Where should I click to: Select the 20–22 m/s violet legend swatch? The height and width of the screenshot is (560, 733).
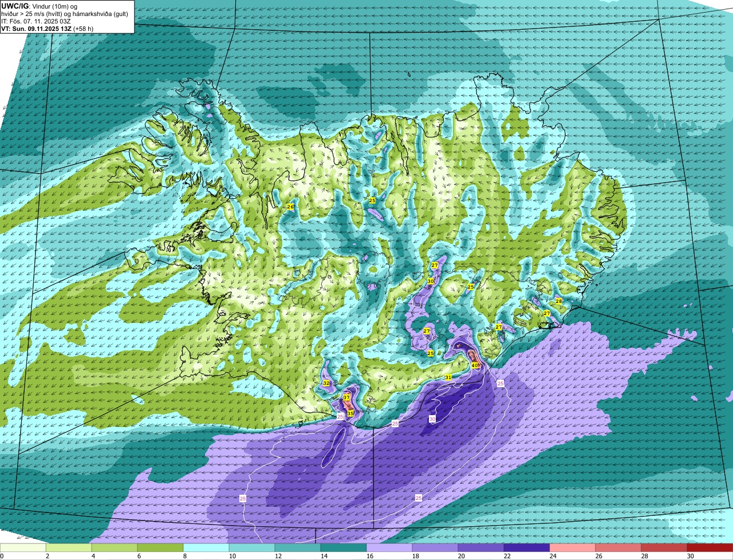click(x=481, y=547)
